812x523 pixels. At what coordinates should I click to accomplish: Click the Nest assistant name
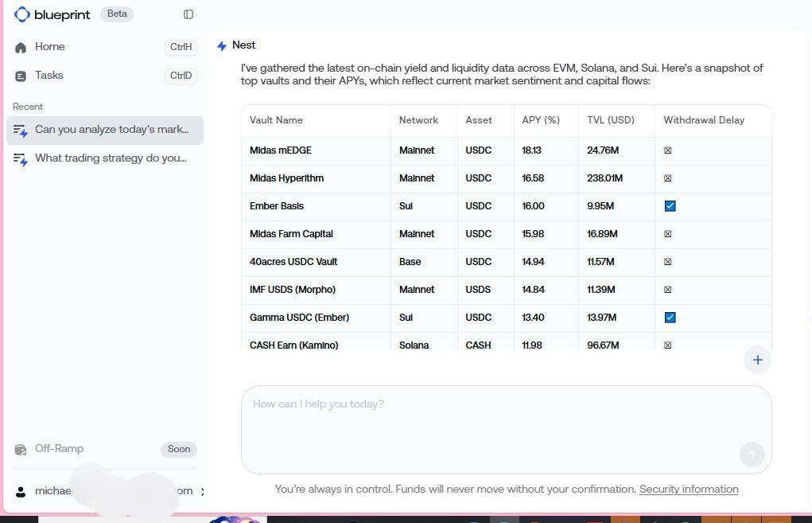243,45
